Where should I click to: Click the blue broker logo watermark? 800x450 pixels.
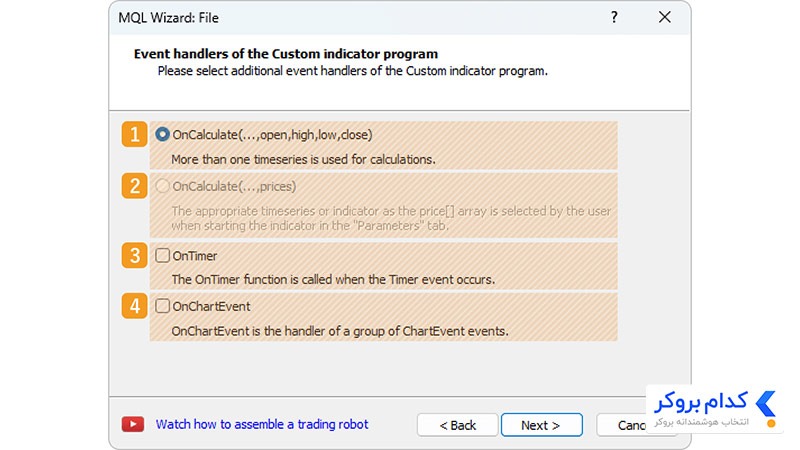[714, 409]
